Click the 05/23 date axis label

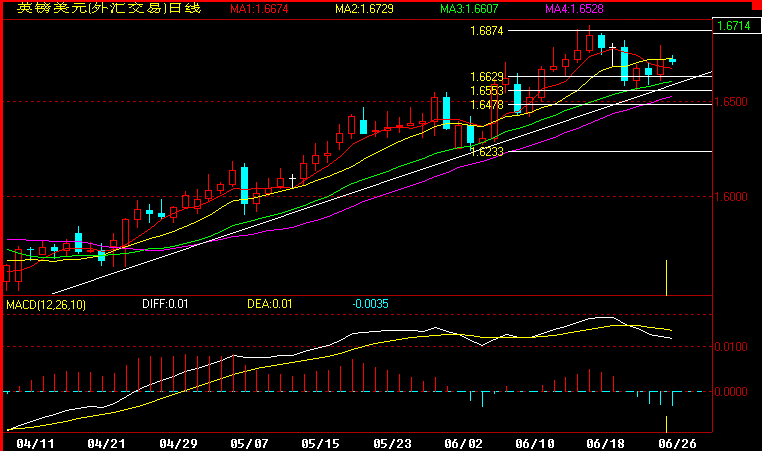[392, 443]
